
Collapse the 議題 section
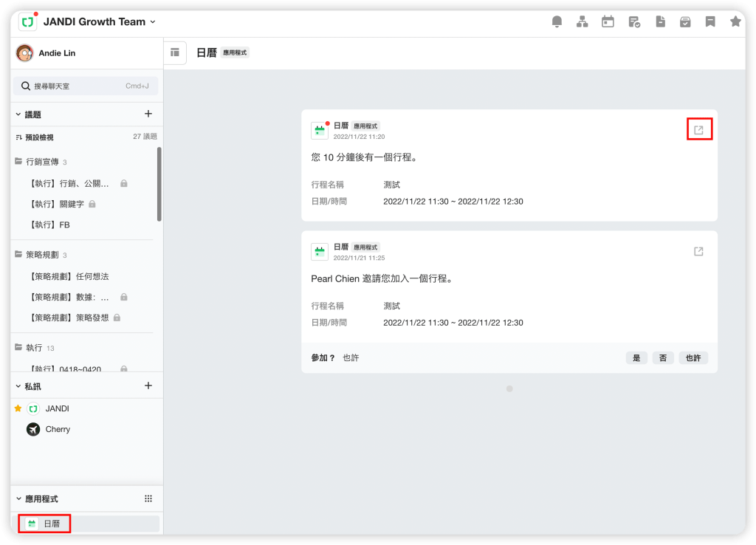(18, 114)
